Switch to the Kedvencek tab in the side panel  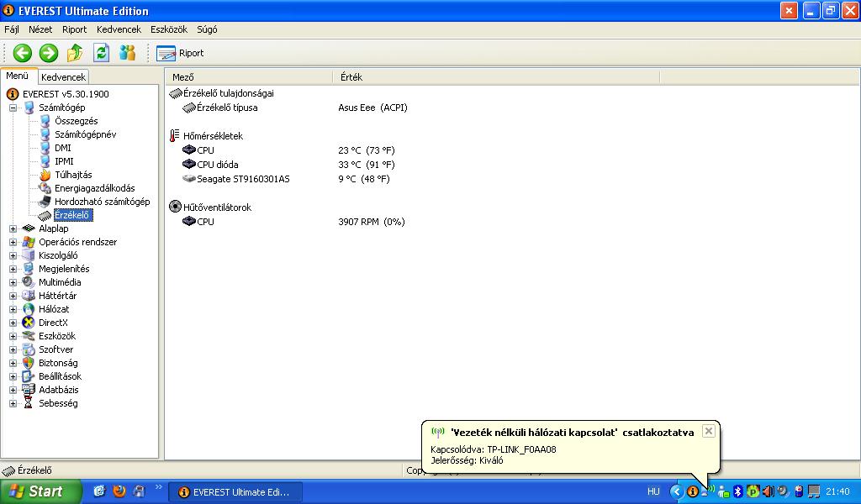pyautogui.click(x=63, y=77)
